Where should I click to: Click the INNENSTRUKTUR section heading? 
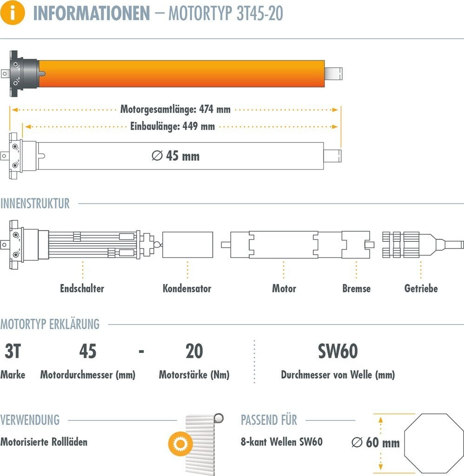pos(35,204)
